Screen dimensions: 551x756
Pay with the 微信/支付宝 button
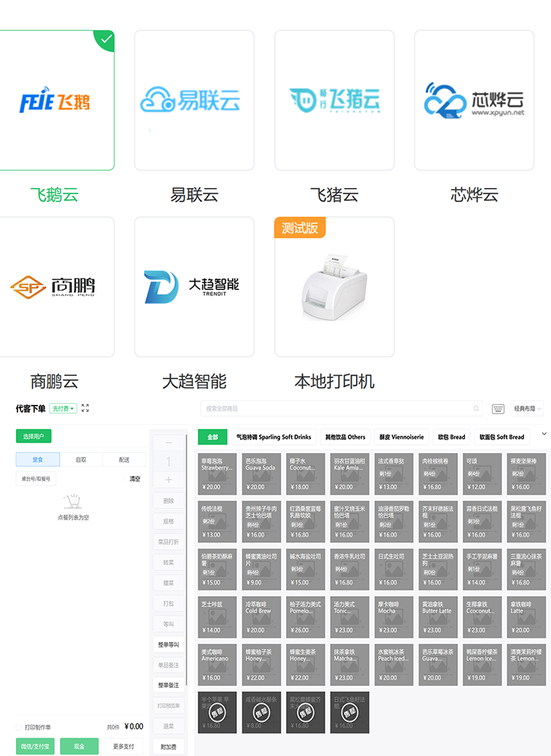click(x=35, y=746)
